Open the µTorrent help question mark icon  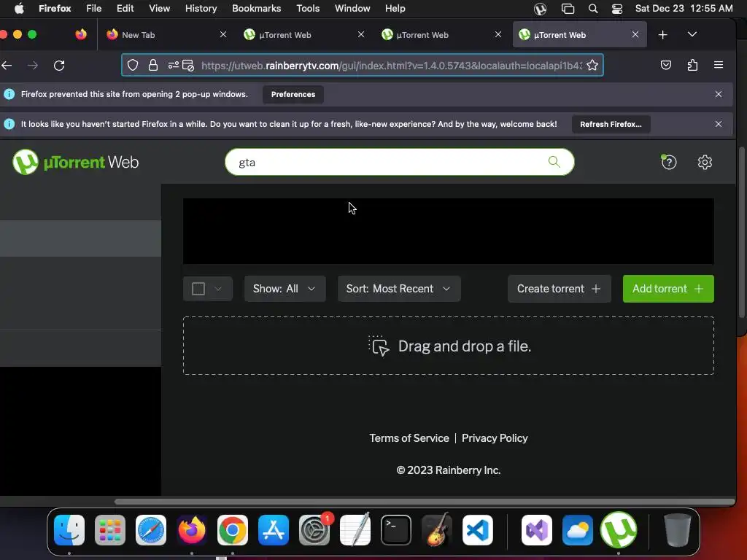668,162
